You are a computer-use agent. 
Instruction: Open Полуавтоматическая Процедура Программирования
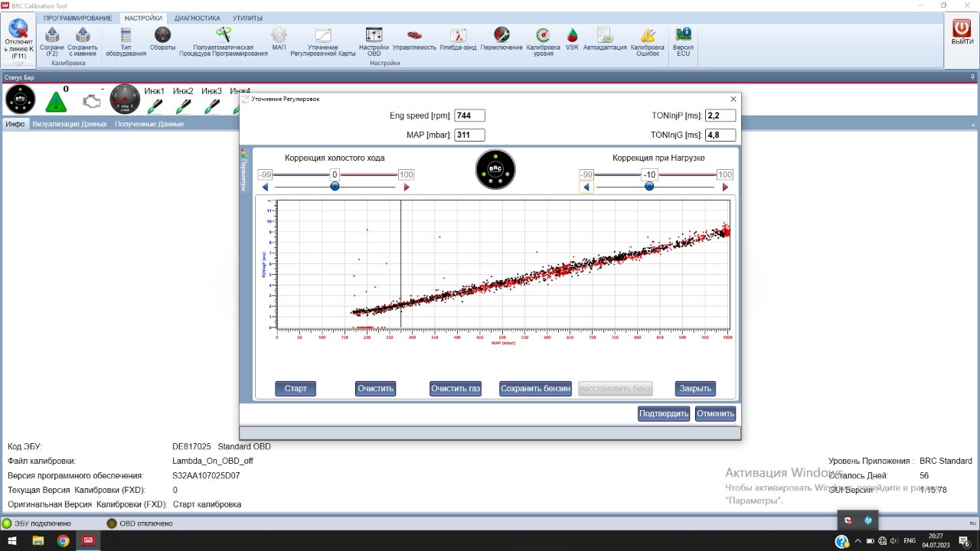click(224, 41)
